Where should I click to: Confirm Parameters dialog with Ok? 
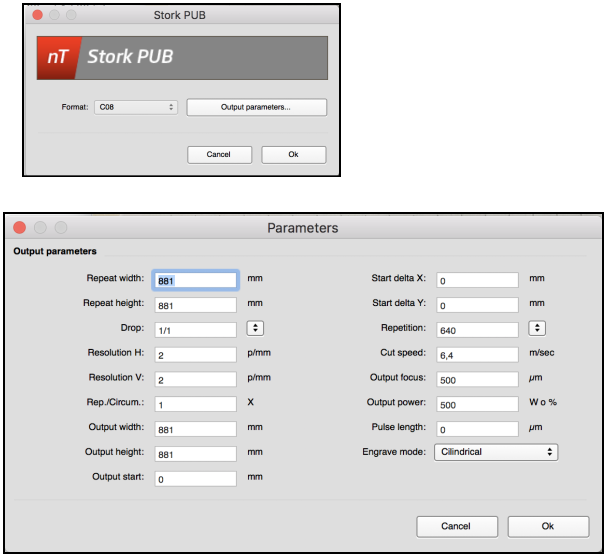click(548, 527)
